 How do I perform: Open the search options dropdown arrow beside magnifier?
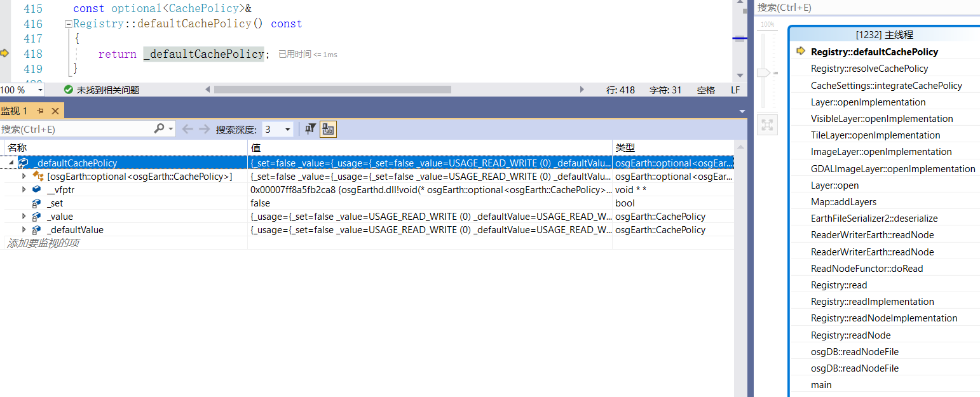[x=170, y=129]
